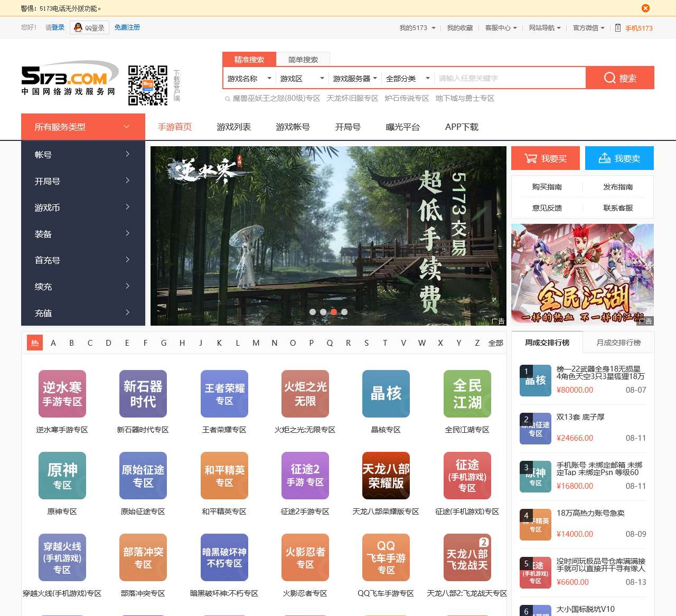The height and width of the screenshot is (616, 676).
Task: Go to 游戏帐号 nav item
Action: click(x=293, y=127)
